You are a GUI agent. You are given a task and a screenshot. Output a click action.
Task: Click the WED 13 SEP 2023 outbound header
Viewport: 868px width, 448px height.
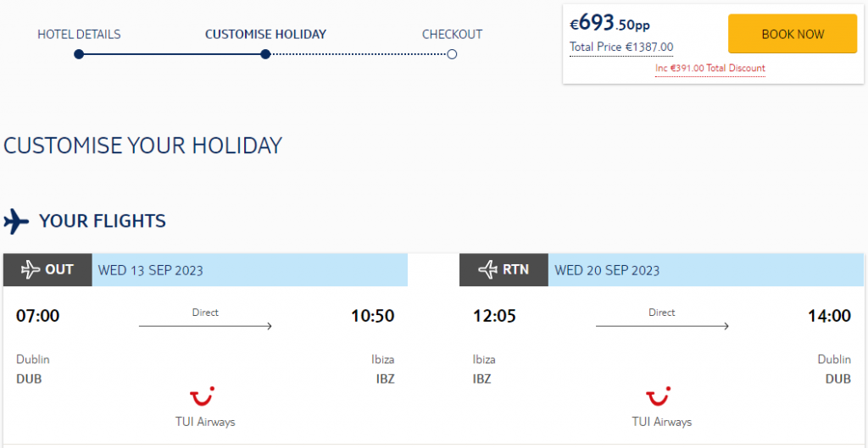(250, 270)
